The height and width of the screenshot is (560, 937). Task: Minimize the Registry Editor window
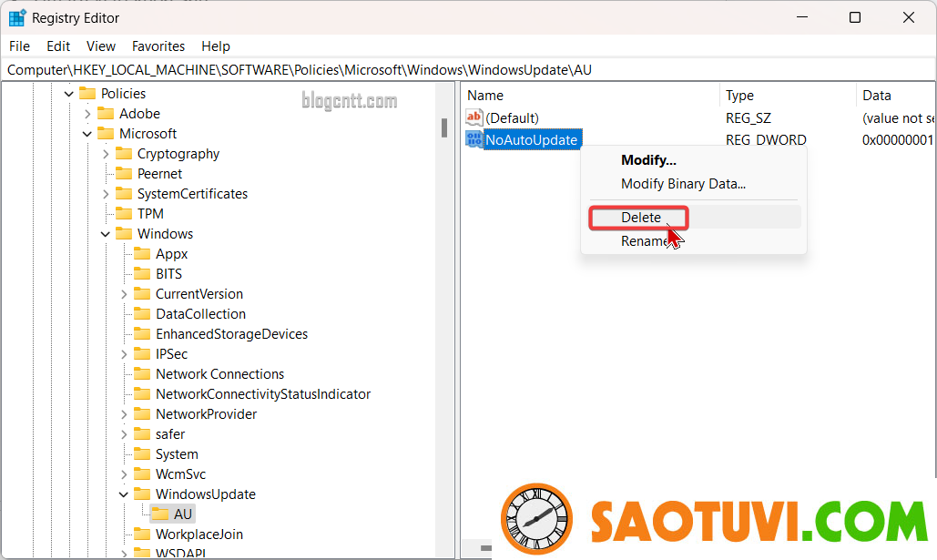pos(802,17)
